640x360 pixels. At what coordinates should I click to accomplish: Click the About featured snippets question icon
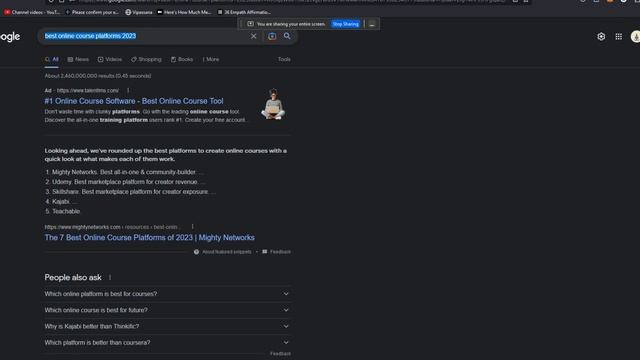(x=196, y=252)
